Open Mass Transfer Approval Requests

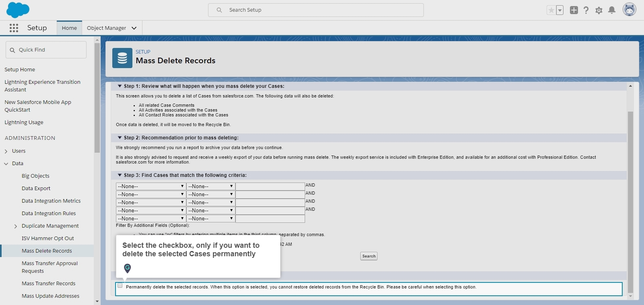(50, 267)
